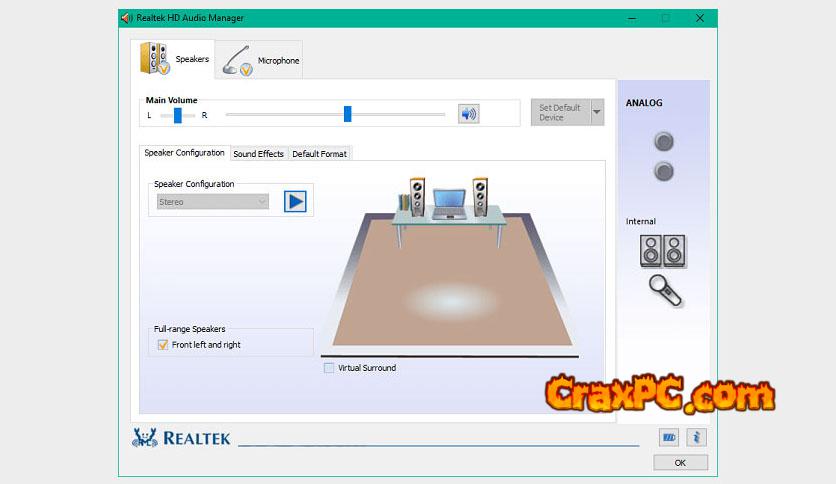Toggle Front left and right checkbox
Image resolution: width=836 pixels, height=484 pixels.
coord(163,345)
